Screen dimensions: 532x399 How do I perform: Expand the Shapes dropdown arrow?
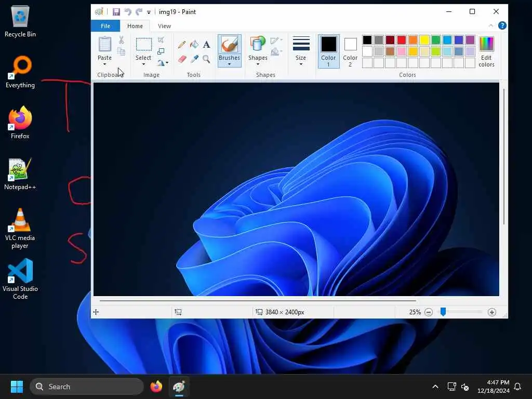258,64
